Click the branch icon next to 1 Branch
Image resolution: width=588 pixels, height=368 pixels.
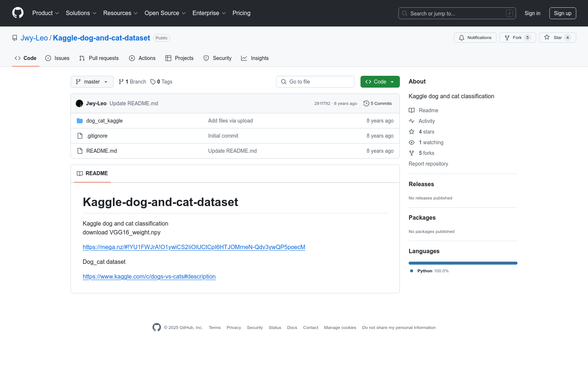pos(121,82)
